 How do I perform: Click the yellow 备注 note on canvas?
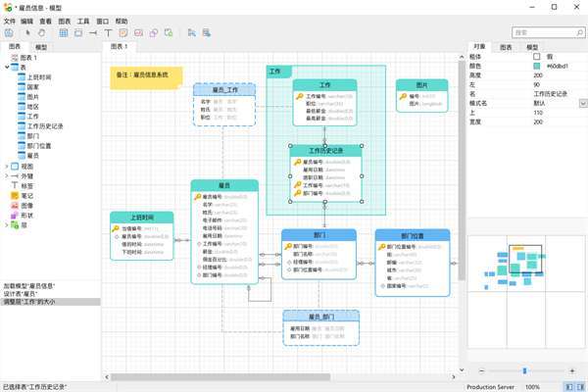tap(146, 77)
